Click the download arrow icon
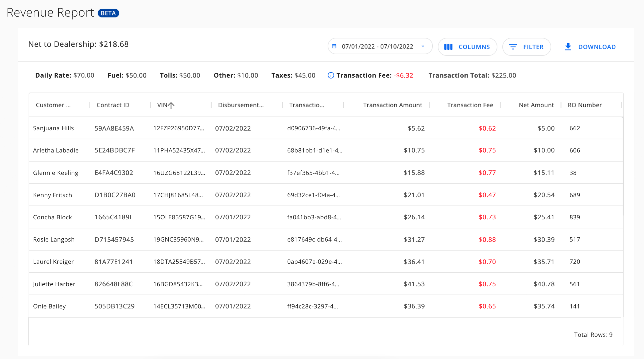 [568, 47]
